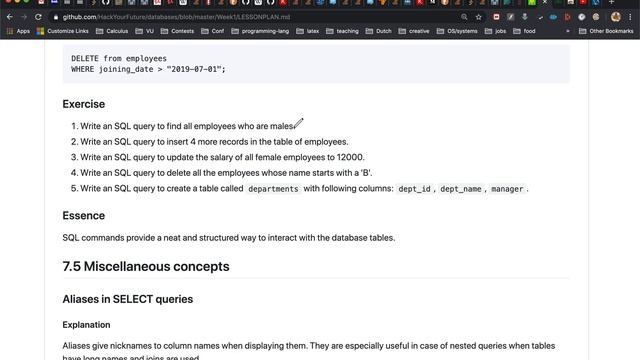This screenshot has height=360, width=640.
Task: Bookmark this page with the star icon
Action: [478, 17]
